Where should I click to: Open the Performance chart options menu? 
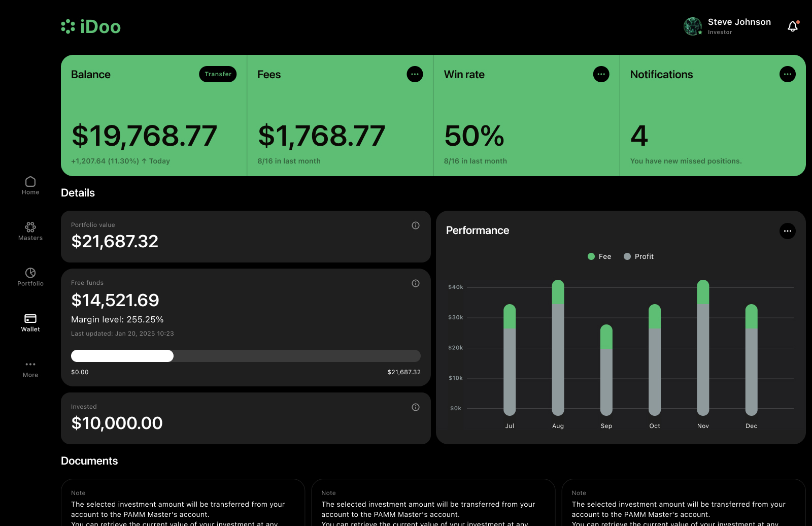point(787,231)
